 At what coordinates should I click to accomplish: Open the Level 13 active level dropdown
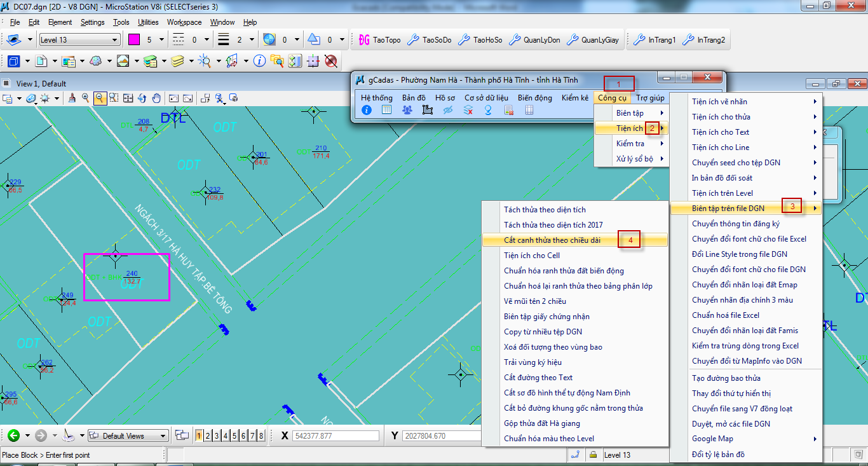79,40
